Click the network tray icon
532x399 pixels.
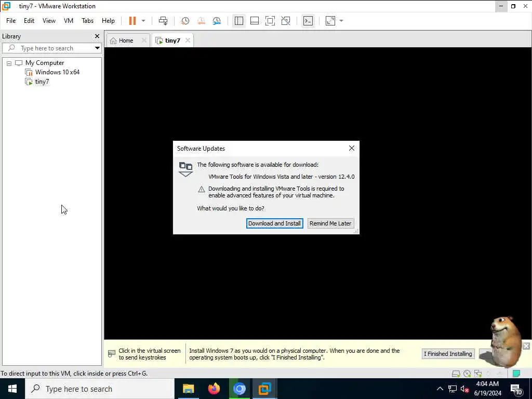click(453, 389)
